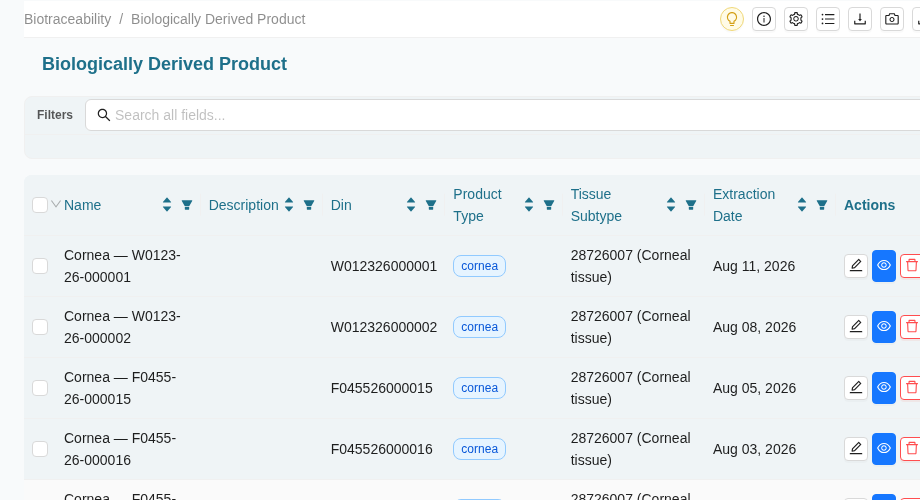Click the Biologically Derived Product page title
The width and height of the screenshot is (920, 500).
click(x=164, y=64)
